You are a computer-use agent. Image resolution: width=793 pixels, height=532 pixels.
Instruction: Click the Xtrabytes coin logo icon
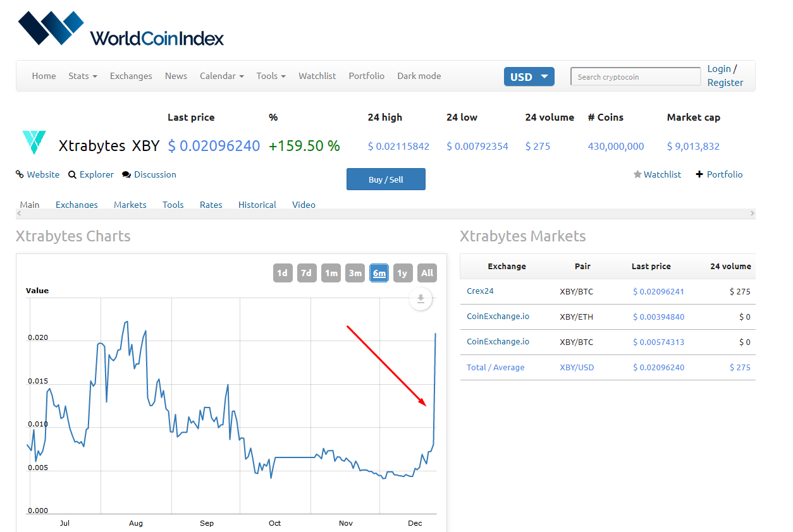point(34,143)
